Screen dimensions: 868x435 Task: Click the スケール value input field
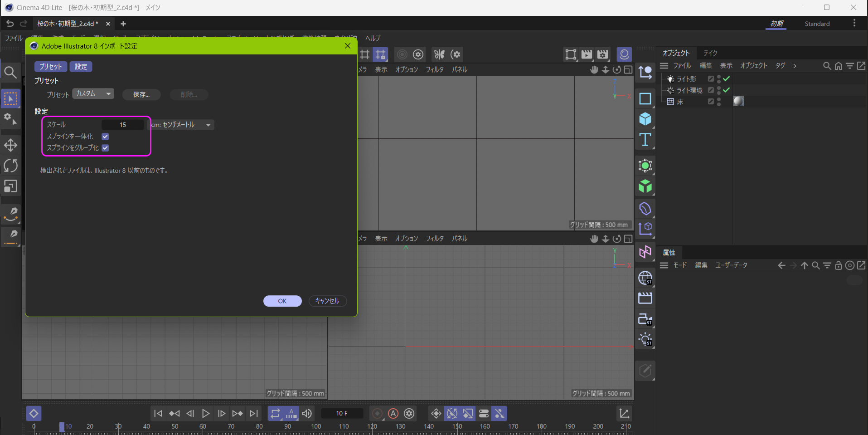pyautogui.click(x=123, y=125)
